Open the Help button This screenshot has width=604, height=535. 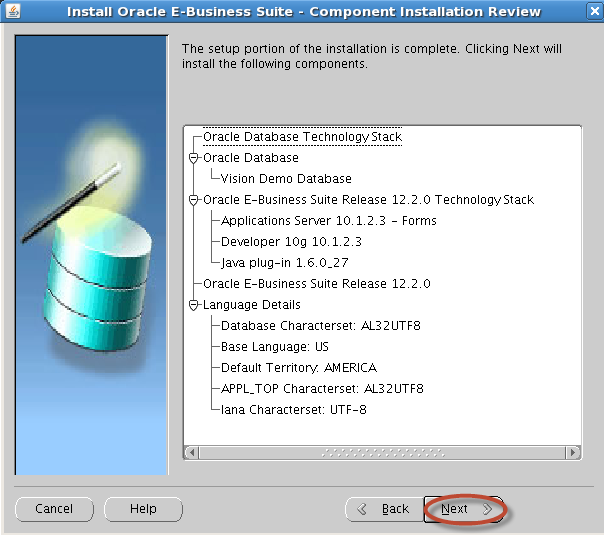pos(143,509)
